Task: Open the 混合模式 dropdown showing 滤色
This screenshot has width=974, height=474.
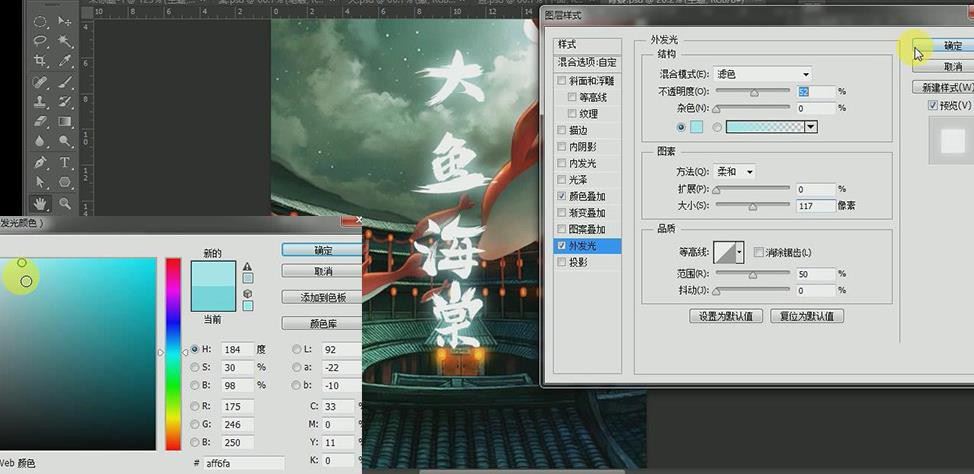Action: (x=762, y=74)
